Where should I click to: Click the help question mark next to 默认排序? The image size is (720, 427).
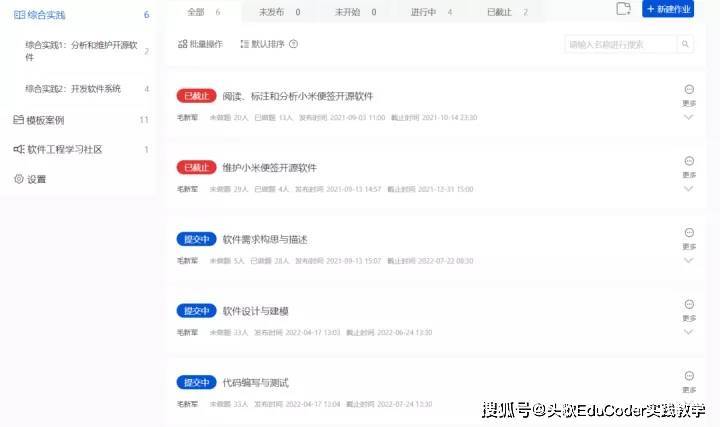pyautogui.click(x=293, y=45)
